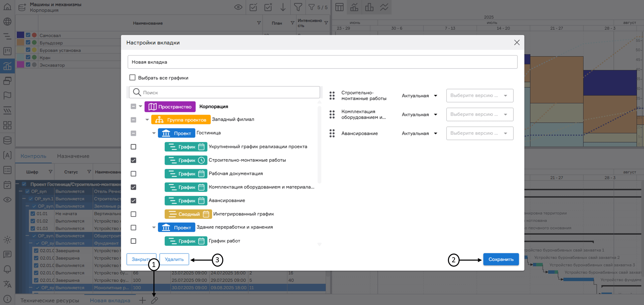Image resolution: width=644 pixels, height=305 pixels.
Task: Switch to the Назначение tab
Action: point(73,156)
